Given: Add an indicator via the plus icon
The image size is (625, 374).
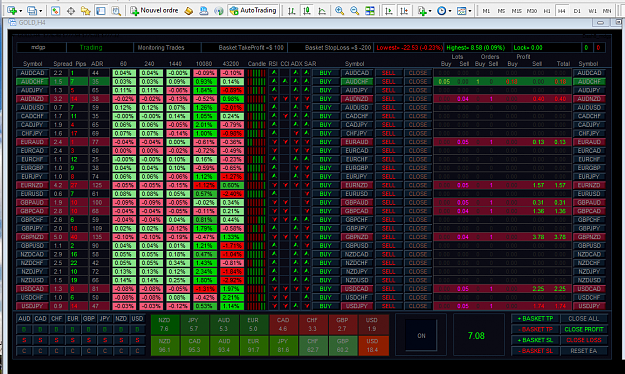Looking at the screenshot, I should click(x=422, y=11).
